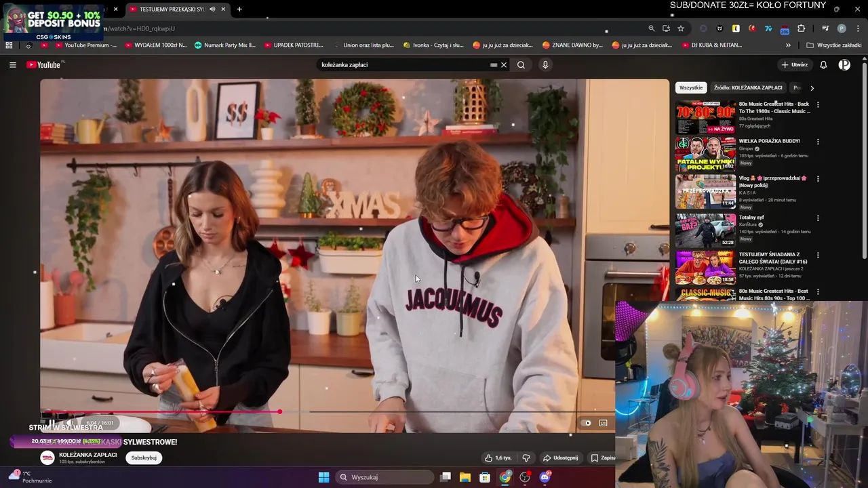Open 80s Music Greatest Hits live thumbnail

pos(705,117)
